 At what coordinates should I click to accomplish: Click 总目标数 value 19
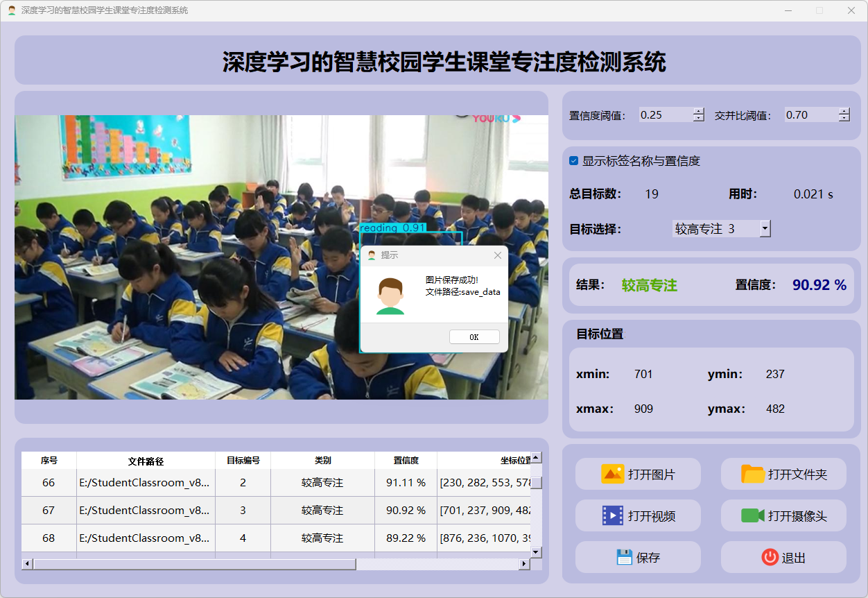(x=652, y=194)
